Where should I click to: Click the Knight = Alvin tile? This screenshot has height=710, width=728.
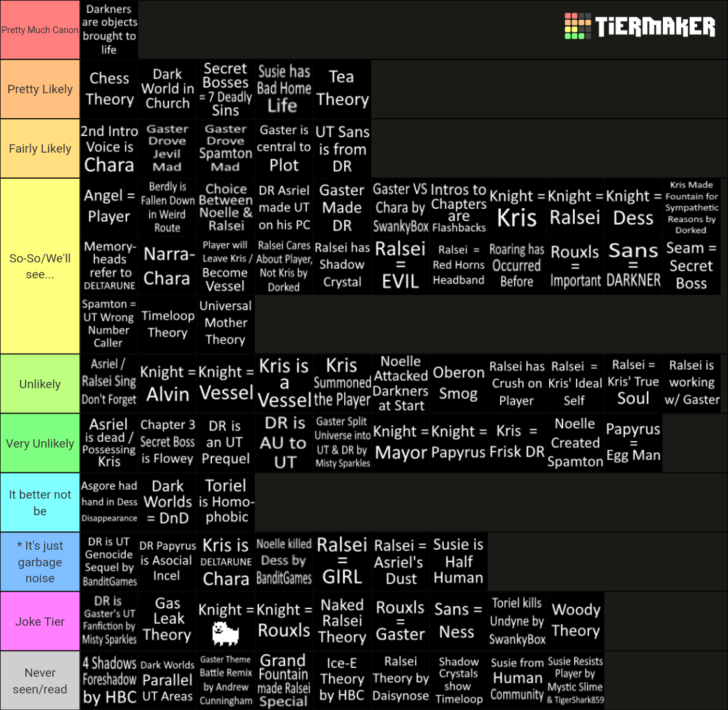167,384
